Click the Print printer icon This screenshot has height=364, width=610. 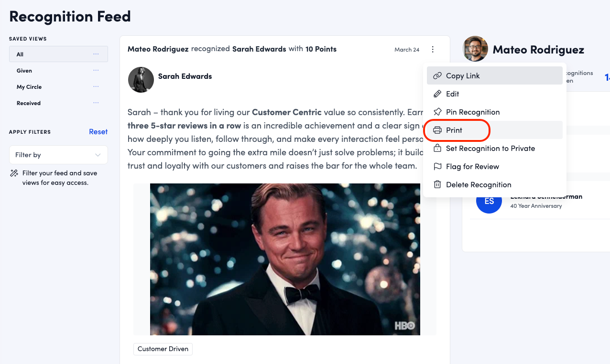click(437, 130)
